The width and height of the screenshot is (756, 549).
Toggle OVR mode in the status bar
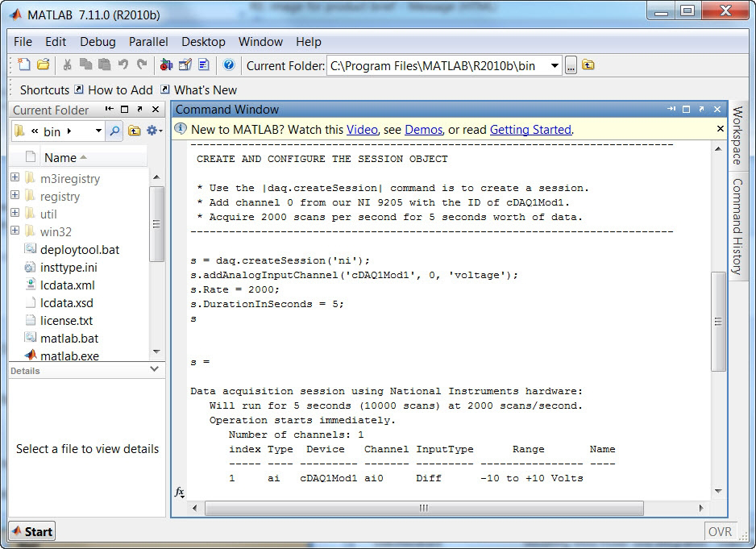pos(721,531)
